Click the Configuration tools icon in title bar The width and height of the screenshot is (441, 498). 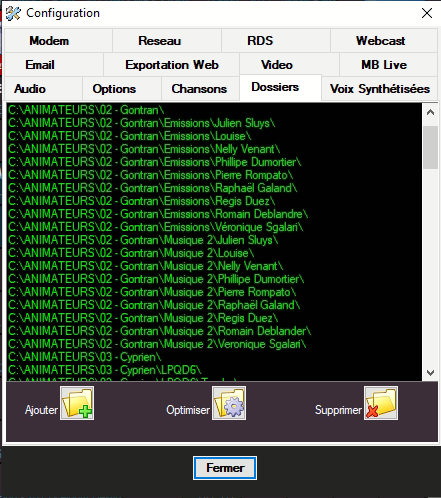pyautogui.click(x=13, y=13)
